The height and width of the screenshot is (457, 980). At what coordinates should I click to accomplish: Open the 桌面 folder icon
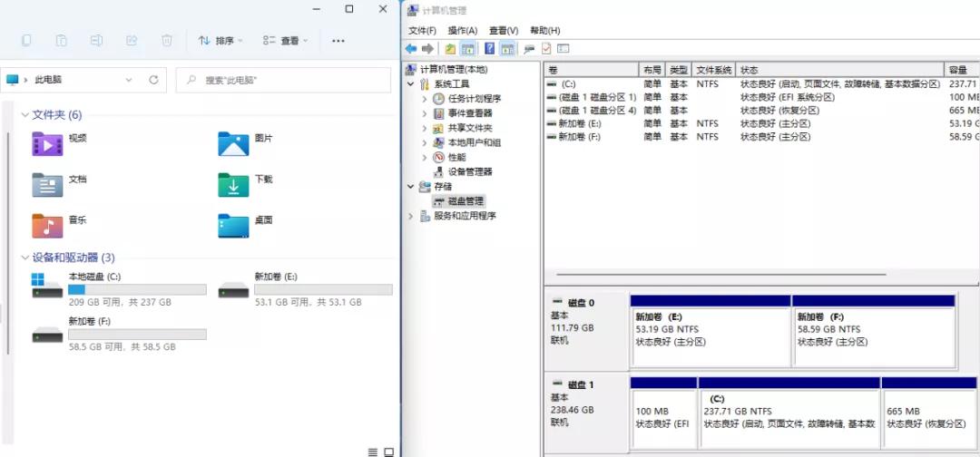click(234, 226)
